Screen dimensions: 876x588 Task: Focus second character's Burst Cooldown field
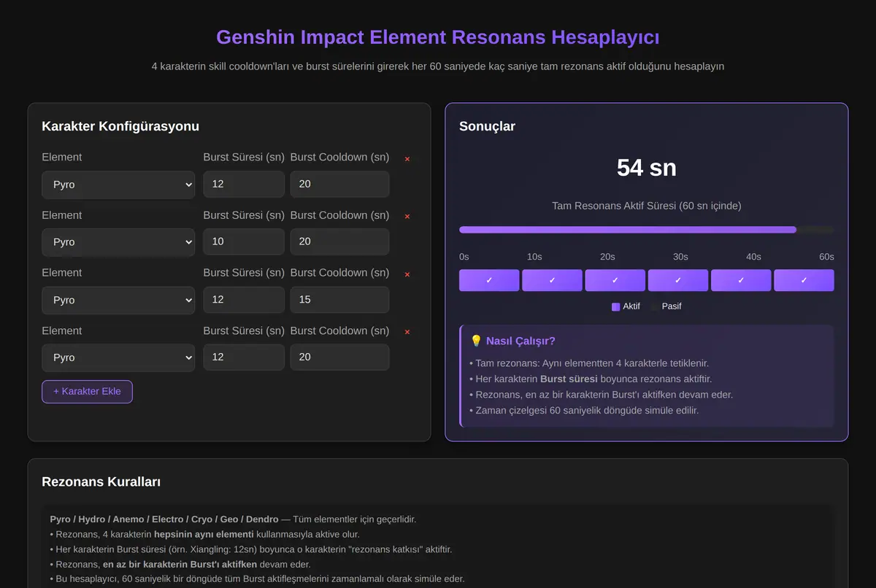click(x=339, y=241)
